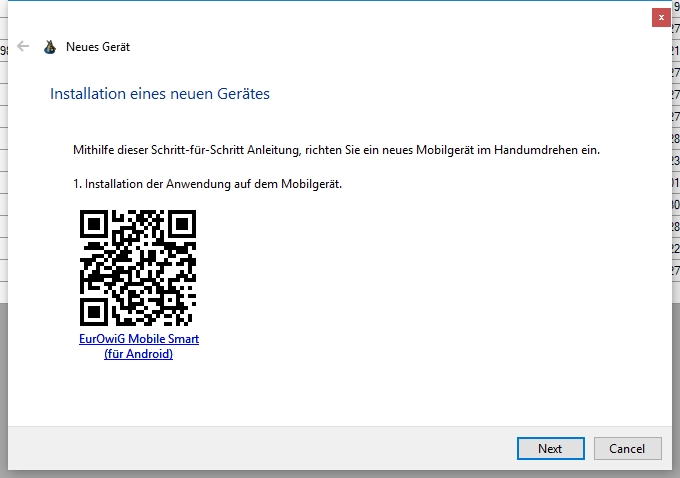Close the Neues Gerät dialog with red X

(x=661, y=17)
